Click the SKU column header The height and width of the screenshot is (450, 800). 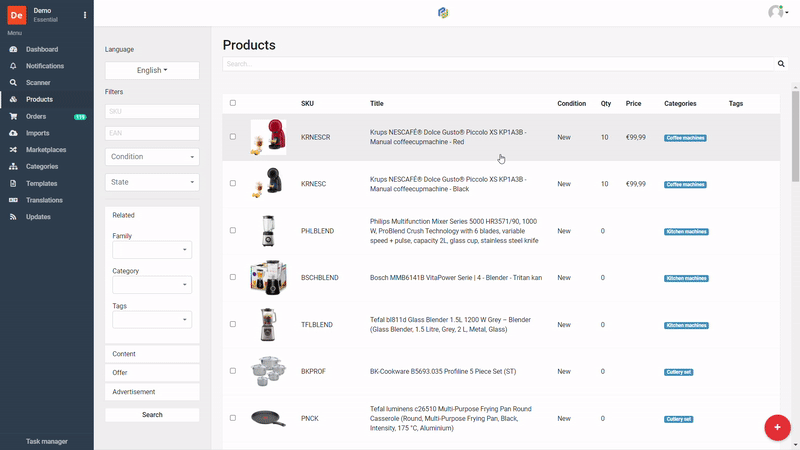coord(307,104)
